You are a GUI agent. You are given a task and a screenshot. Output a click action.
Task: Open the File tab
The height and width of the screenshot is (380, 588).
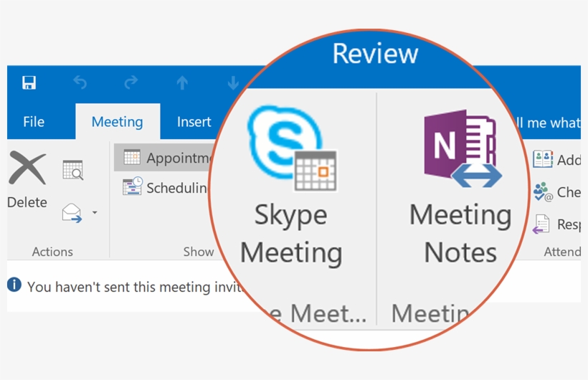(34, 122)
